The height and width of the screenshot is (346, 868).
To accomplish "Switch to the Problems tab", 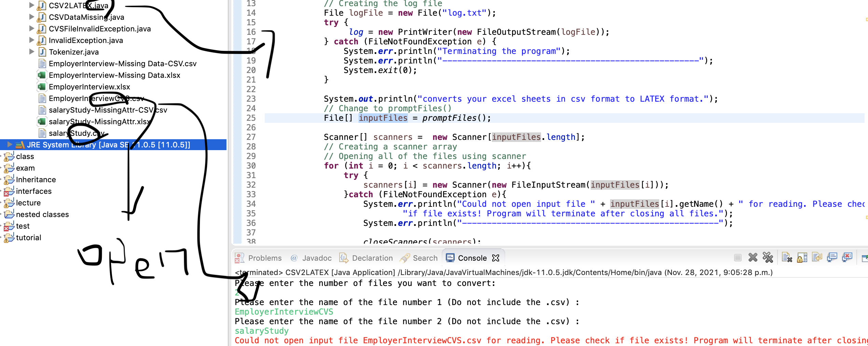I will [x=265, y=258].
